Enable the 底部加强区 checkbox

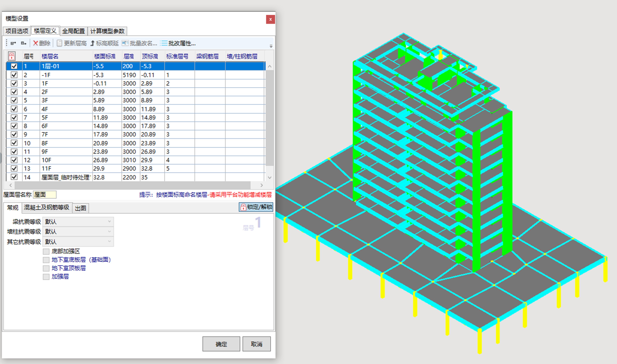[x=46, y=251]
